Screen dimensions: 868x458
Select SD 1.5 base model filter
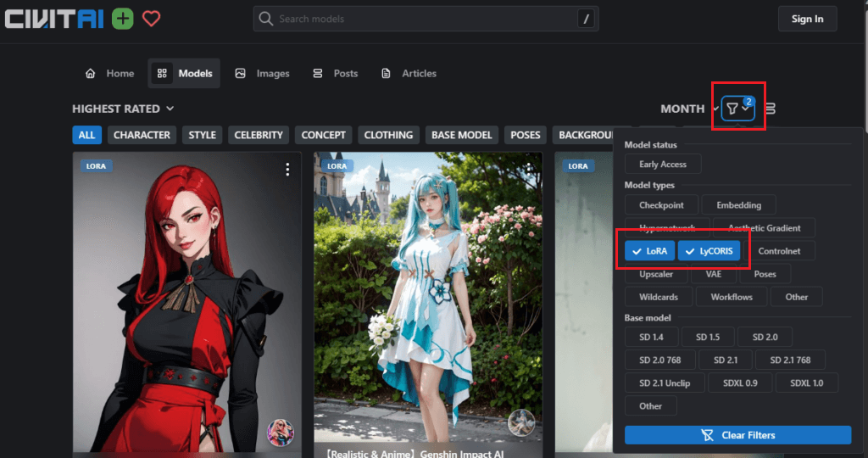708,337
